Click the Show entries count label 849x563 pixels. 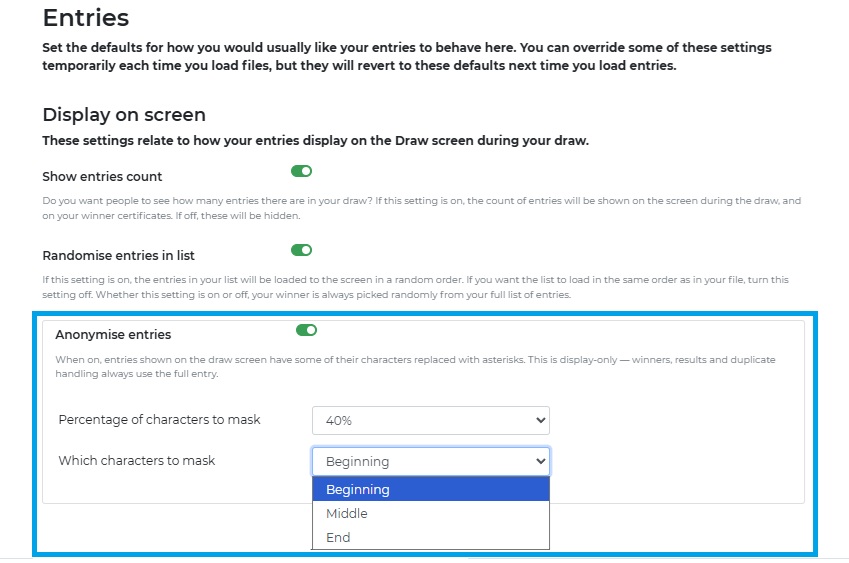[102, 176]
